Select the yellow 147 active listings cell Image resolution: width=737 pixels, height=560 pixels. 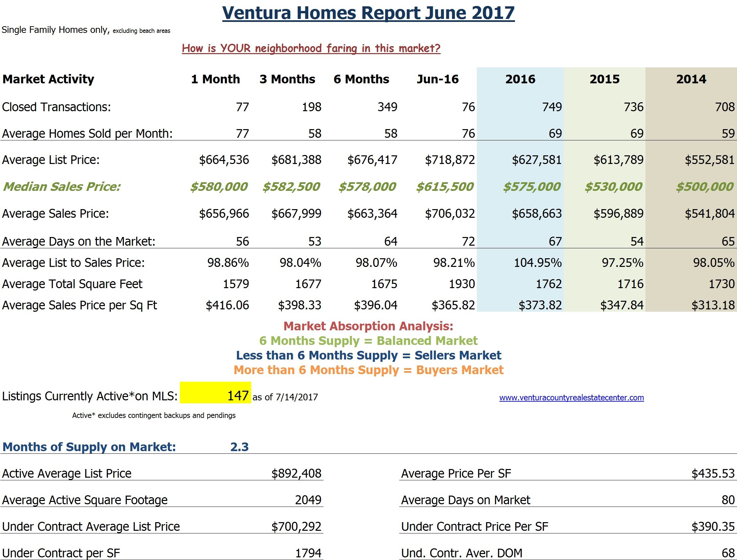click(x=215, y=392)
